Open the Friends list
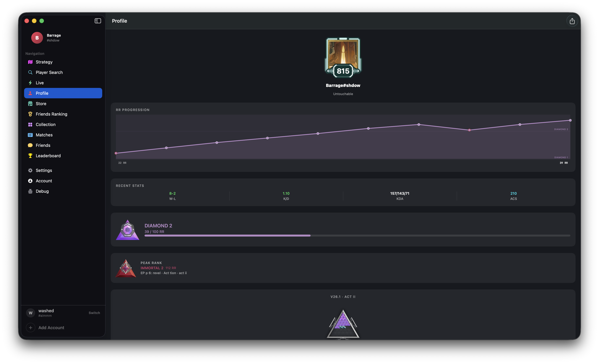 coord(43,145)
